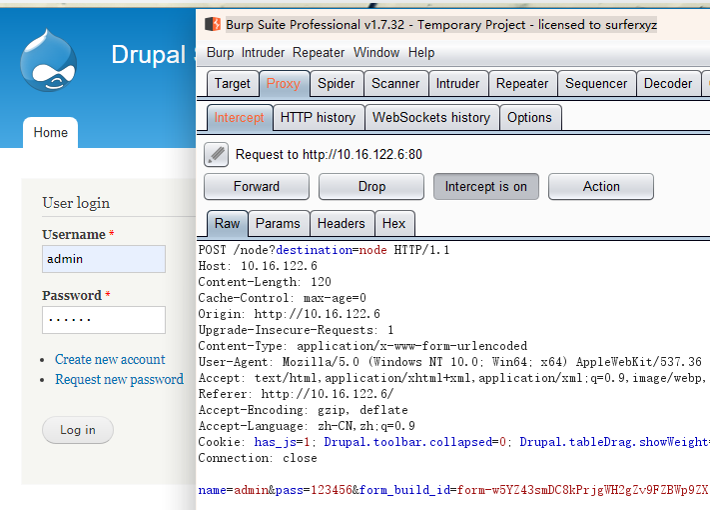Screen dimensions: 710x510
Task: Click the pencil edit icon beside Request to
Action: 216,154
